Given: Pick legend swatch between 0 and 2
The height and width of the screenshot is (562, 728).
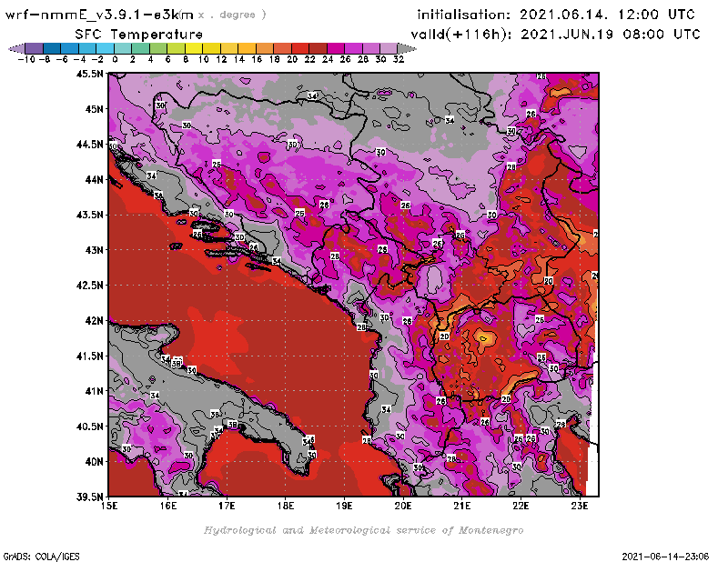Looking at the screenshot, I should [x=123, y=49].
